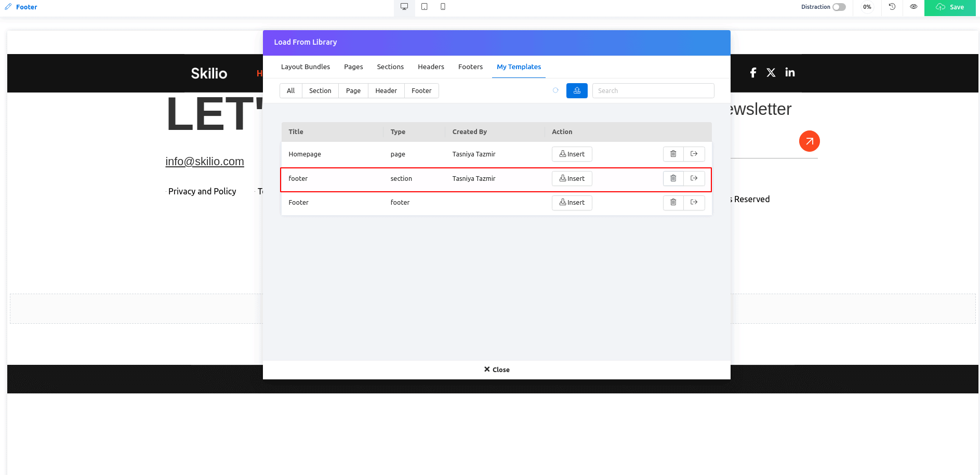Screen dimensions: 980x475
Task: Save the page using the Save button
Action: point(950,7)
